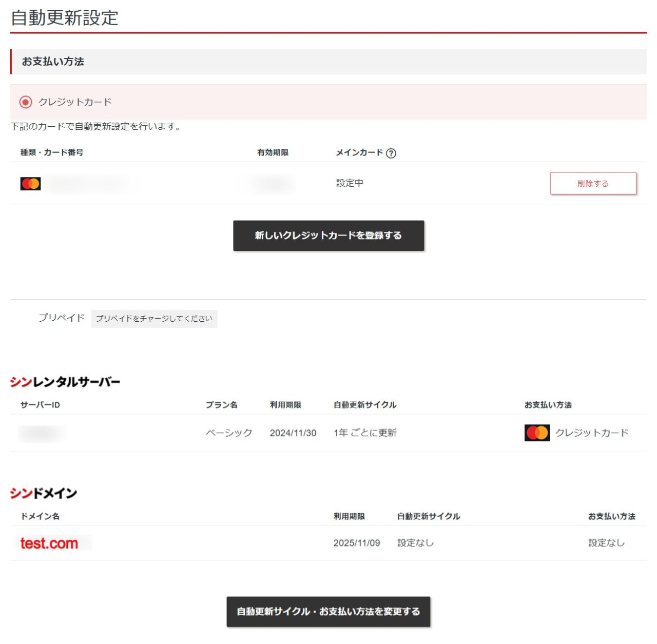The width and height of the screenshot is (657, 644).
Task: Click 下記のカードで自動更新設定を行います text
Action: pyautogui.click(x=96, y=126)
